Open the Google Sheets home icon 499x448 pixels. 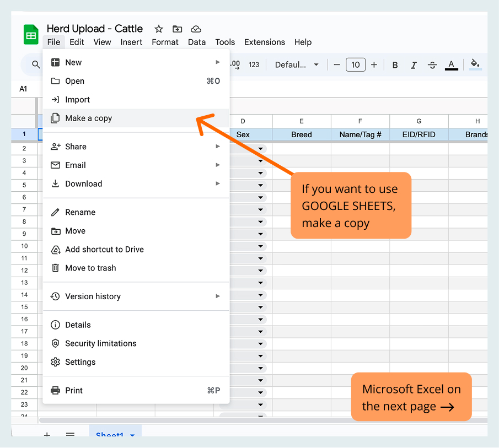[x=31, y=35]
